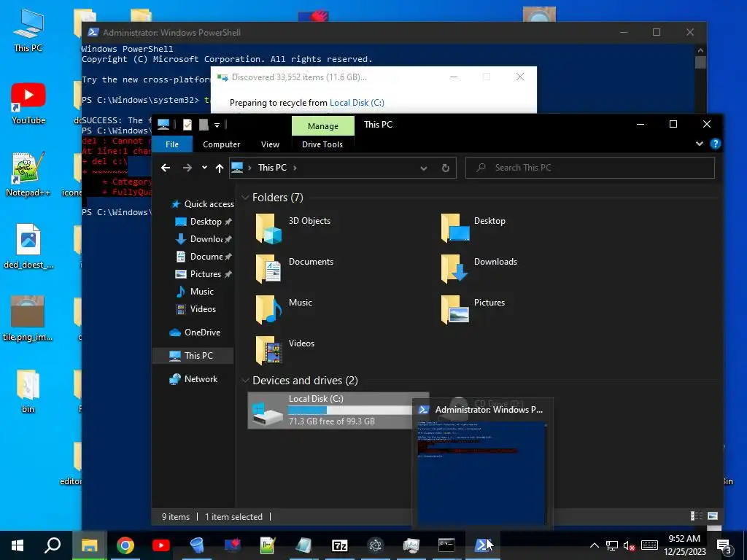The height and width of the screenshot is (560, 747).
Task: Select the Documents folder in main pane
Action: coord(295,269)
